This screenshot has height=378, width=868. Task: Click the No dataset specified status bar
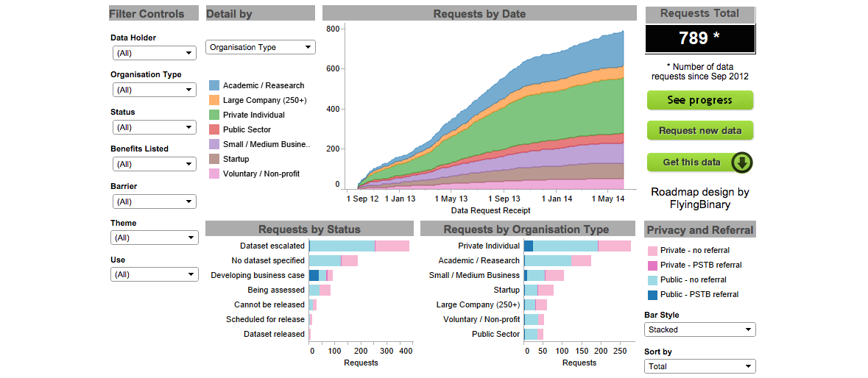[x=334, y=260]
